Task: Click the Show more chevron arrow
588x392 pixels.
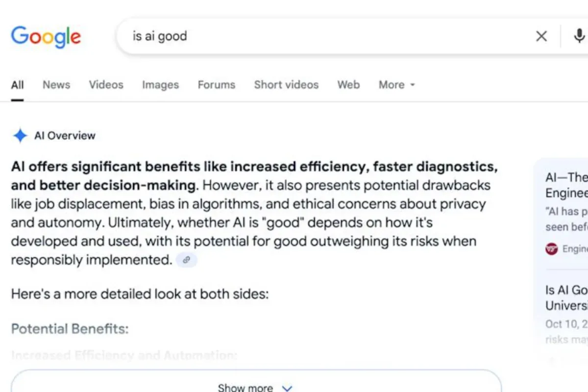Action: coord(287,388)
